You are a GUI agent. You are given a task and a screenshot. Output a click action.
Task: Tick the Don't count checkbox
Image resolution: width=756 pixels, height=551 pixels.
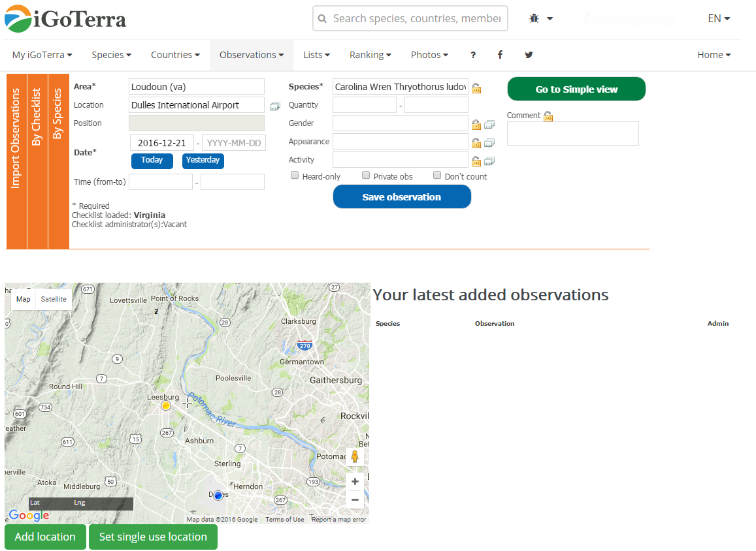click(x=437, y=176)
